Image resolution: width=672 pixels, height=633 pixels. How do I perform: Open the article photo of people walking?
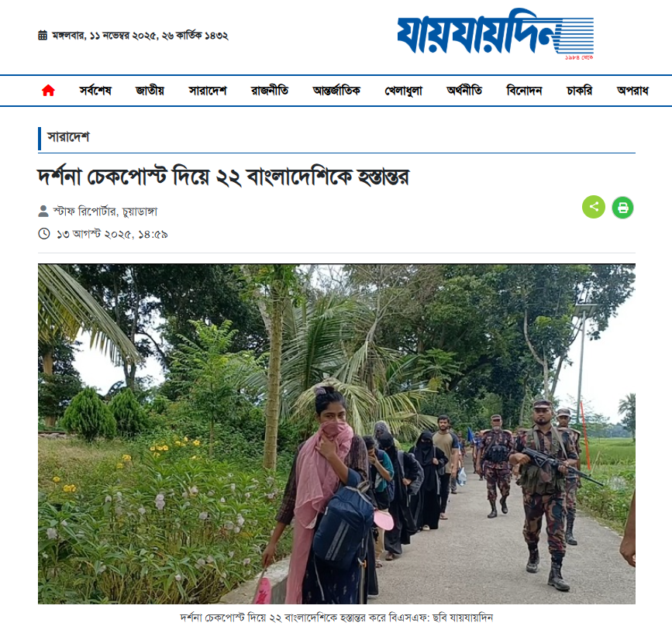(336, 434)
